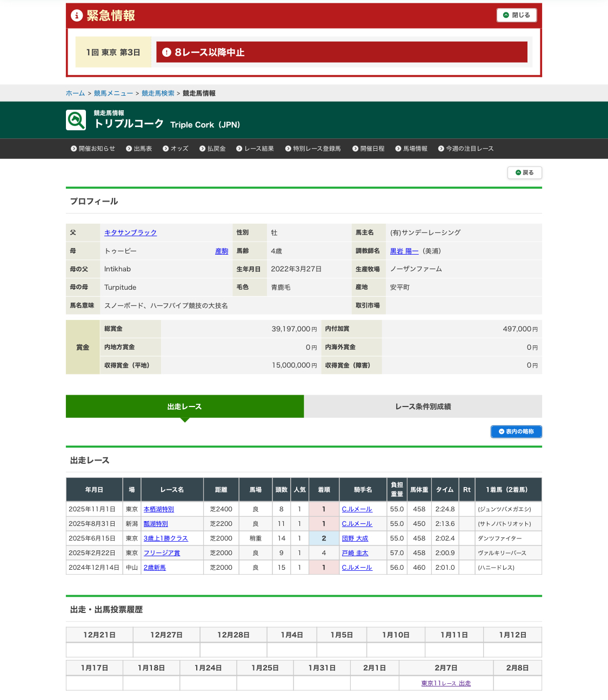Expand the 表内の略称 legend button
Screen dimensions: 608x700
click(516, 431)
